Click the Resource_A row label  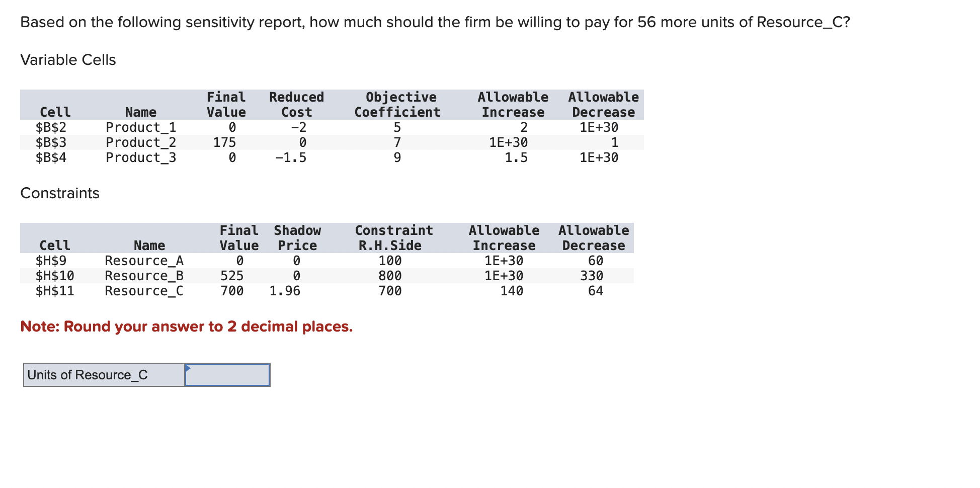tap(144, 261)
